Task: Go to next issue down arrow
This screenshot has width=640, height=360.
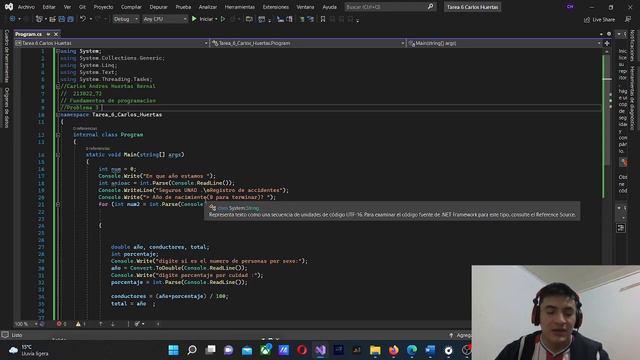Action: tap(113, 324)
